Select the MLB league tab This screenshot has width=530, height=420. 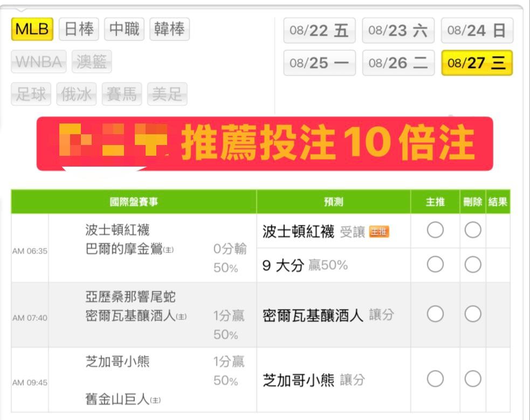click(x=32, y=29)
